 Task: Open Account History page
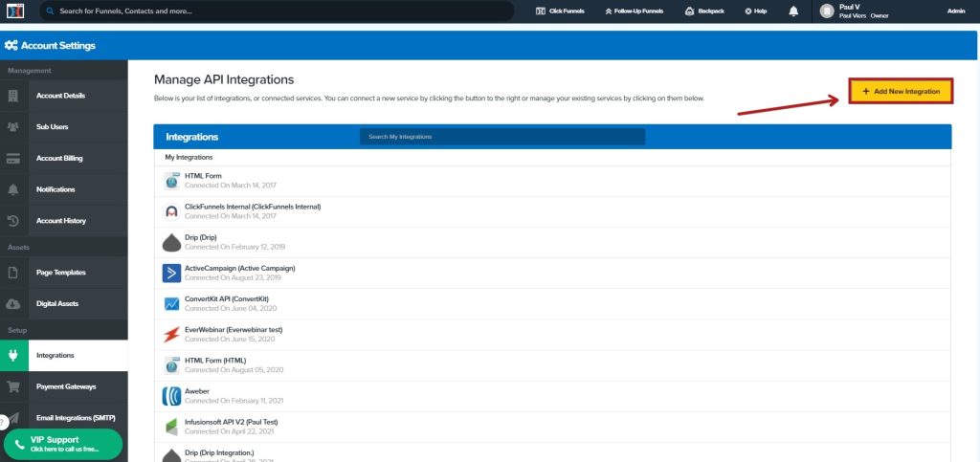64,220
